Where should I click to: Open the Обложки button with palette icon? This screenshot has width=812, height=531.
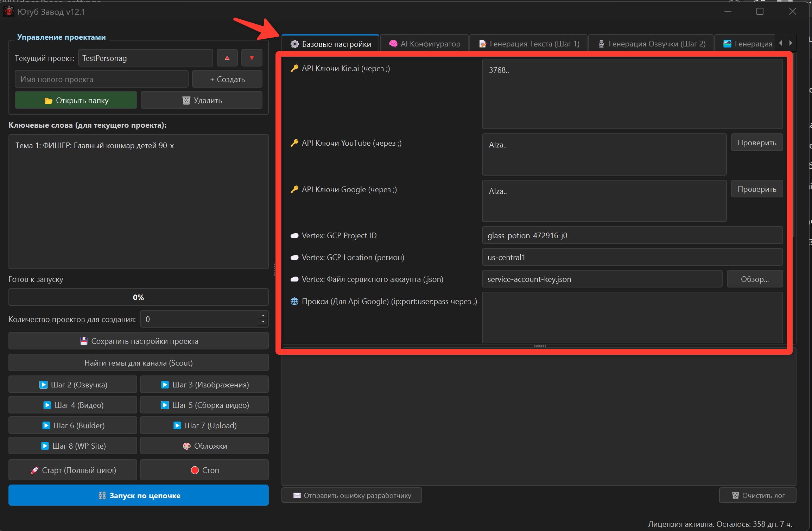tap(204, 446)
